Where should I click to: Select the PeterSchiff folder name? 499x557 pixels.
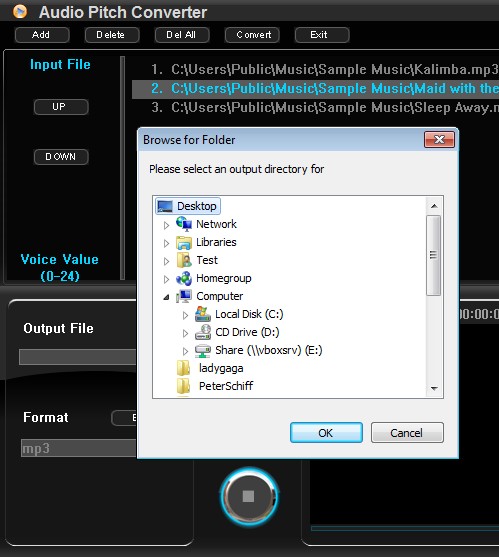tap(226, 386)
